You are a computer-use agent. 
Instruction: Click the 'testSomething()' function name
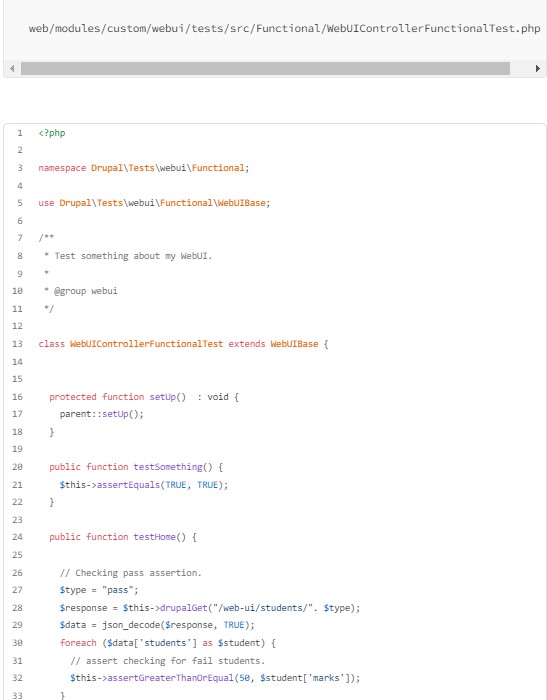[173, 467]
